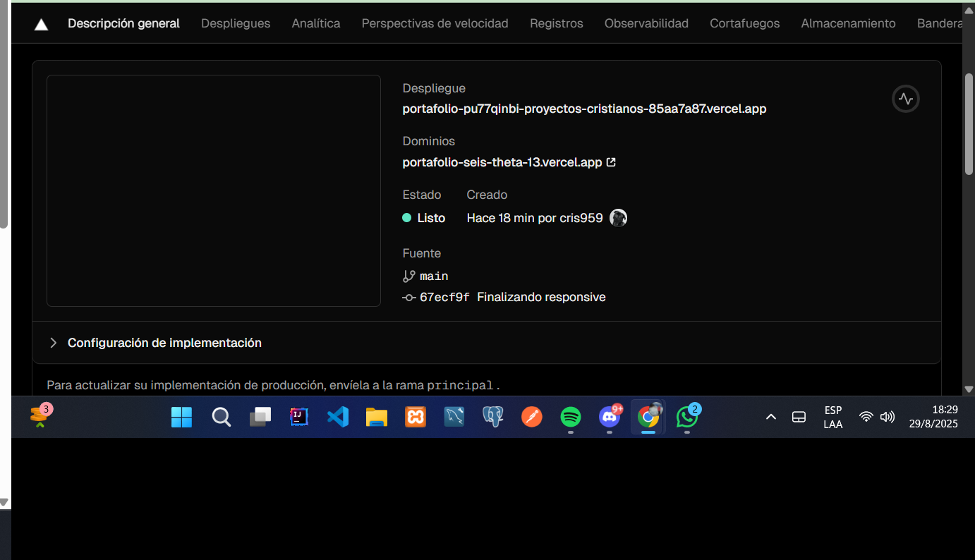Click the main branch link
The image size is (975, 560).
click(x=434, y=276)
